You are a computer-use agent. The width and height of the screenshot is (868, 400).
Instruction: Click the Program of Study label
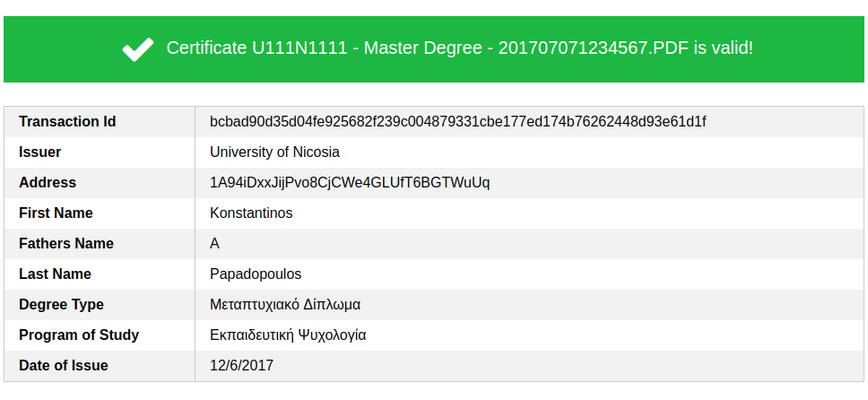pos(79,335)
